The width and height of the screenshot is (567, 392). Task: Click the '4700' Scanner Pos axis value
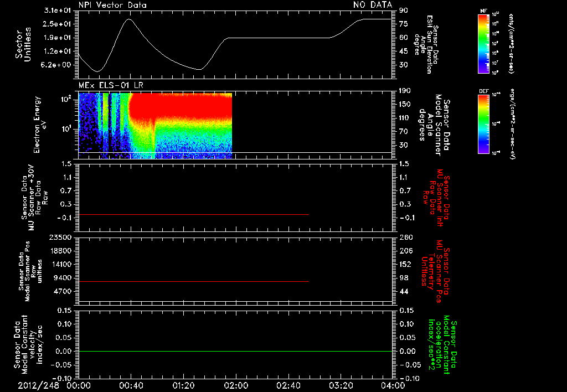(x=63, y=291)
